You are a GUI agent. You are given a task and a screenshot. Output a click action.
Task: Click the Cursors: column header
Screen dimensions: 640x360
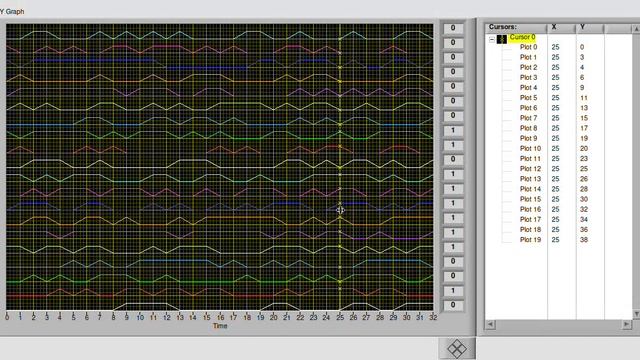(516, 28)
